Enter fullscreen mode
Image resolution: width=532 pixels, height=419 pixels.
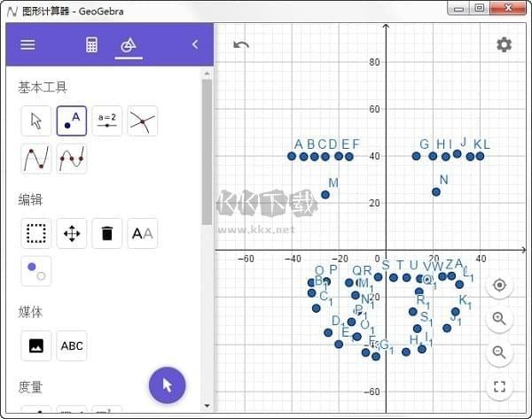point(499,386)
